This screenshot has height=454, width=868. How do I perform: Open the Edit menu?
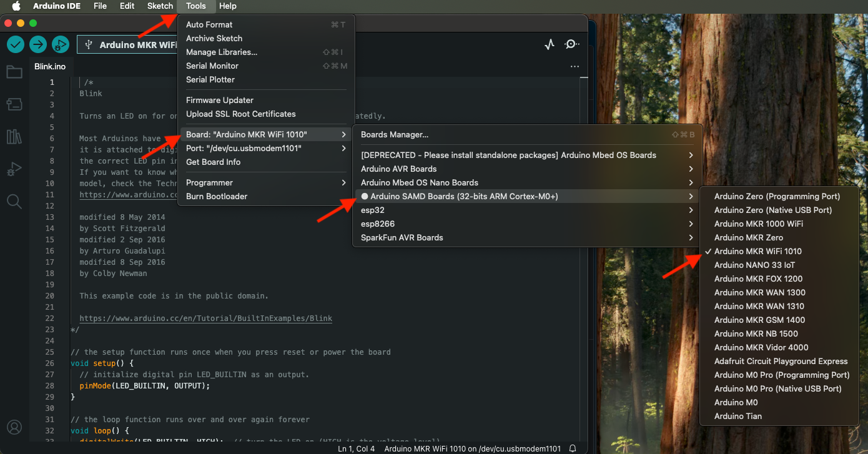127,6
